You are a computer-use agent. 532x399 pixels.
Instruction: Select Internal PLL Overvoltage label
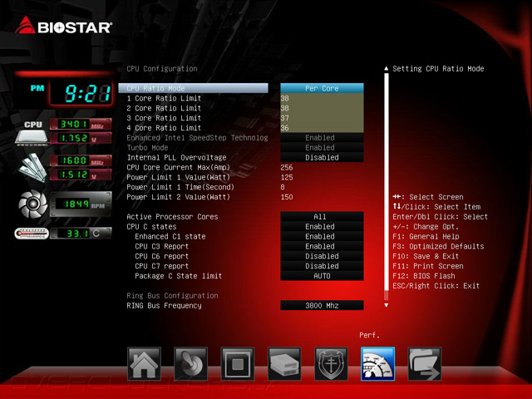click(176, 157)
